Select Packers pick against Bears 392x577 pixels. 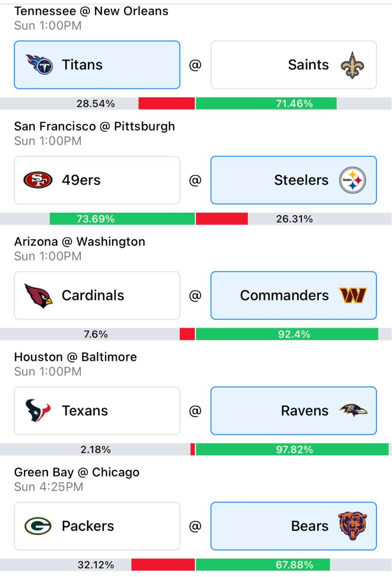coord(97,526)
